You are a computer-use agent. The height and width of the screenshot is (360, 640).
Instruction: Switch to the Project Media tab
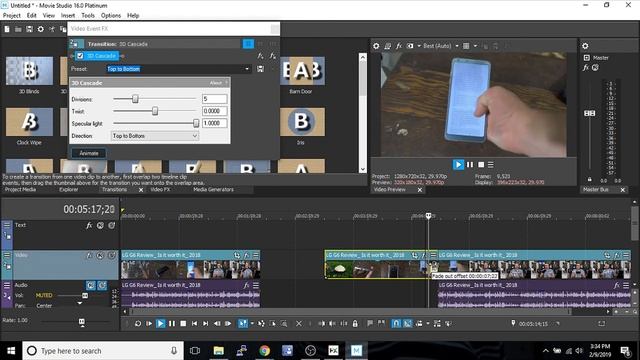pos(20,190)
